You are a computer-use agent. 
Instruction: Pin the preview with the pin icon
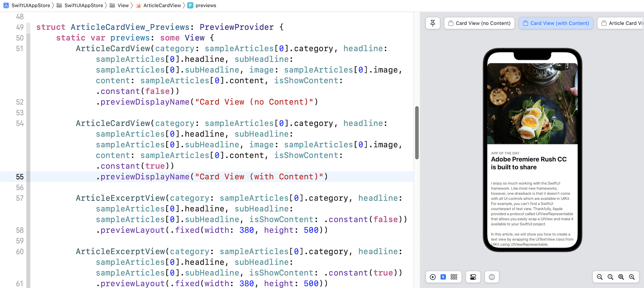pos(433,23)
